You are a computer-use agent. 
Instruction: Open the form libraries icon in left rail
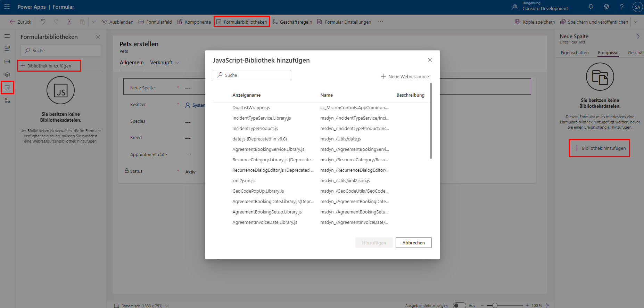tap(7, 88)
